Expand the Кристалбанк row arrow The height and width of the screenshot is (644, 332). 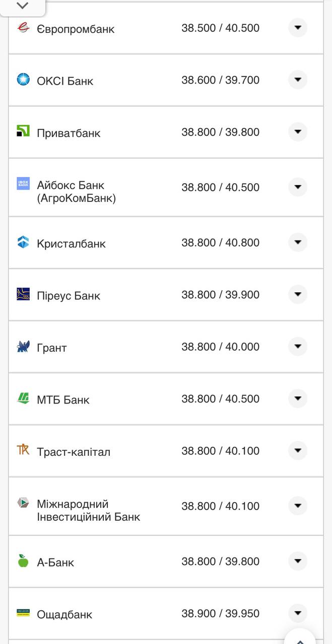[x=298, y=242]
